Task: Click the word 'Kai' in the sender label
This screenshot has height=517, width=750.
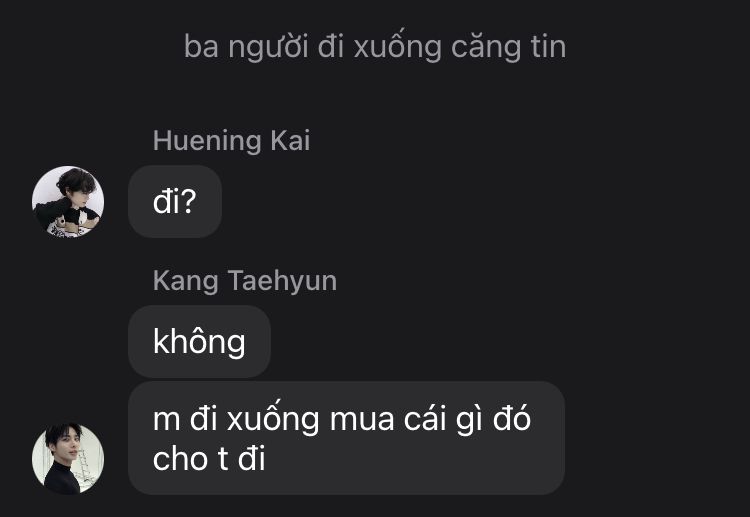Action: tap(290, 141)
